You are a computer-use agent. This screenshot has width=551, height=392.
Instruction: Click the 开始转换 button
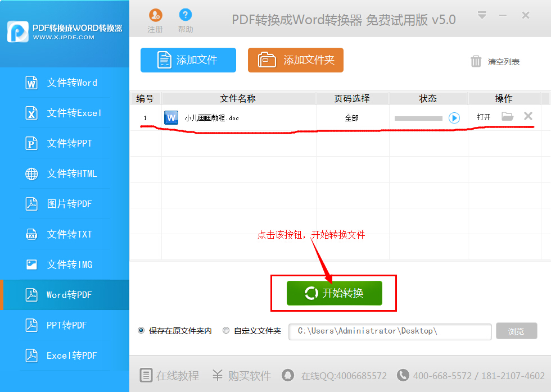tap(334, 293)
